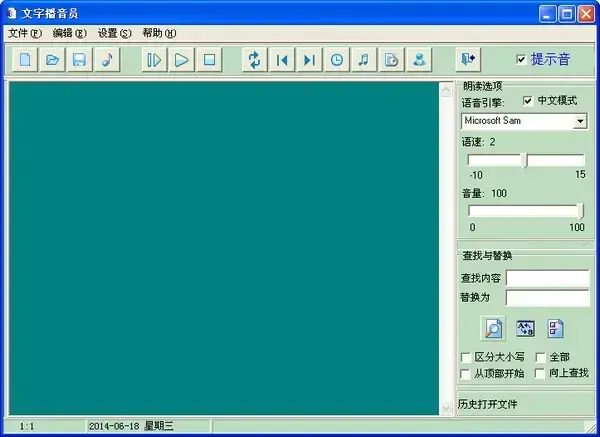
Task: Enable 向上查找 checkbox
Action: click(540, 373)
